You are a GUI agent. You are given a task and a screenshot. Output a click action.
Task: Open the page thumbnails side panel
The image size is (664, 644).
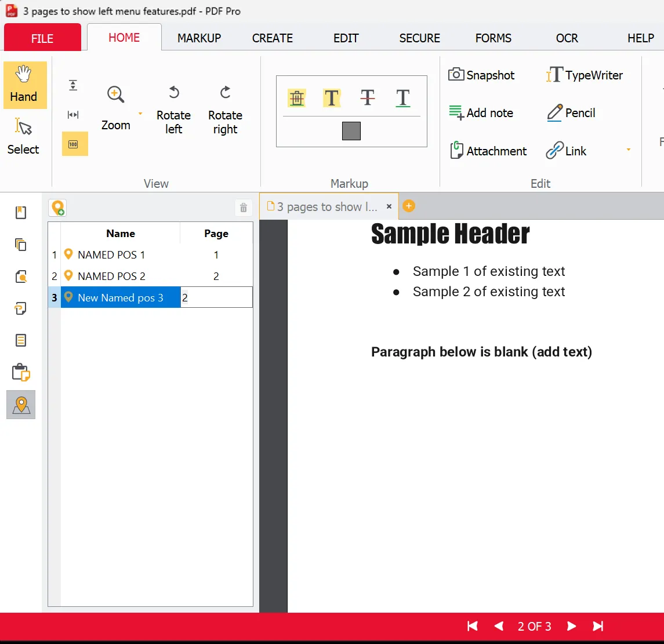[x=21, y=244]
